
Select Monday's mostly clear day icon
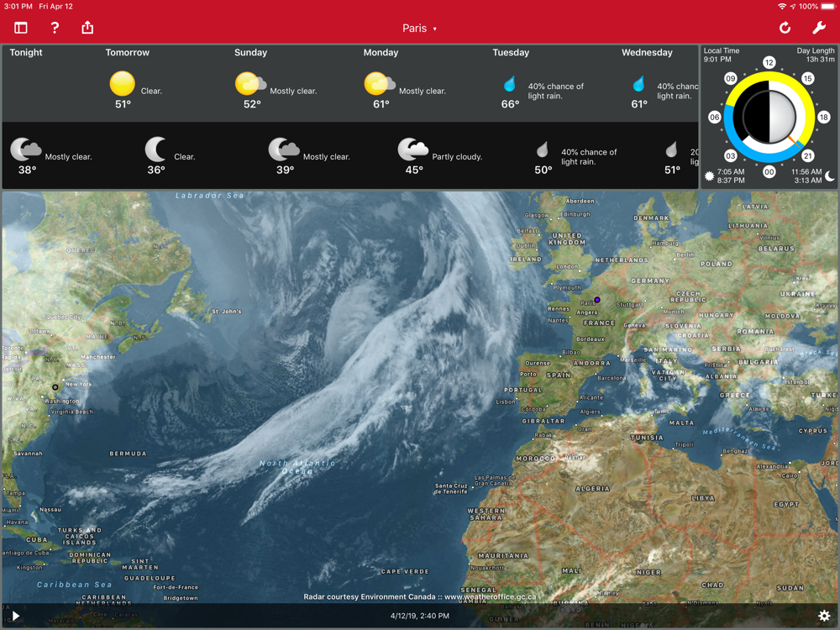[x=380, y=83]
